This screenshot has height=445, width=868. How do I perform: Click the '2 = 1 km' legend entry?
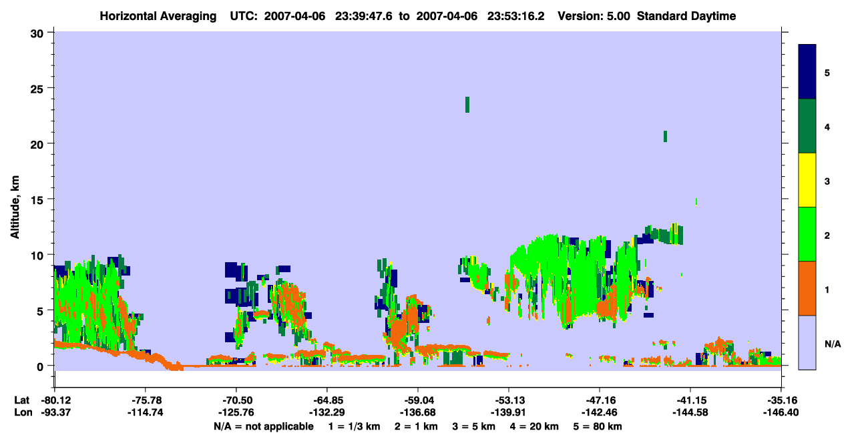417,426
